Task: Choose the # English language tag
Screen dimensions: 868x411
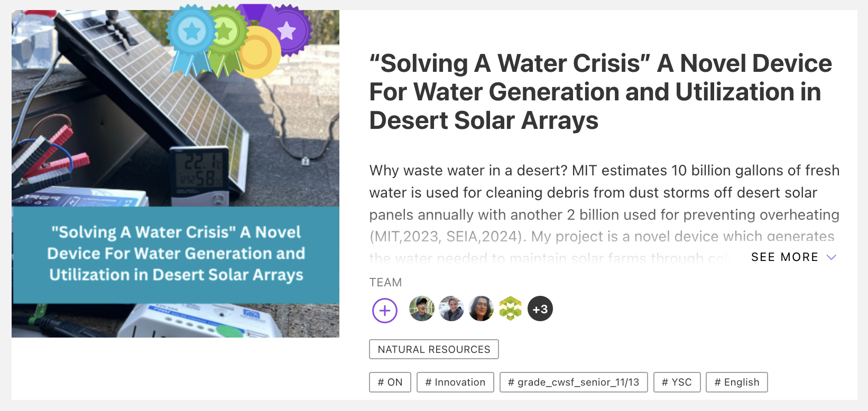Action: coord(737,382)
